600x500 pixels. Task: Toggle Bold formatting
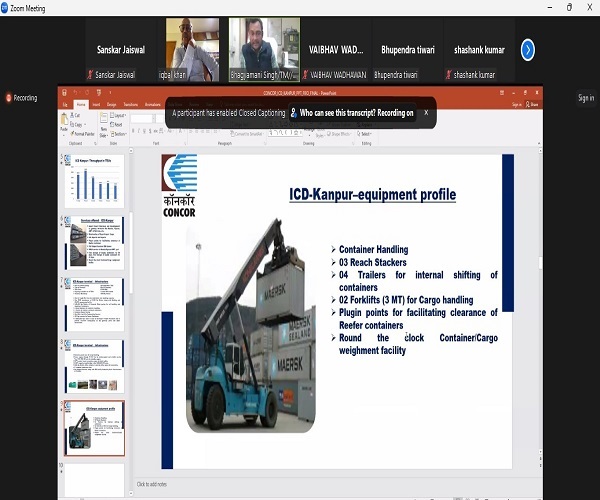coord(133,131)
